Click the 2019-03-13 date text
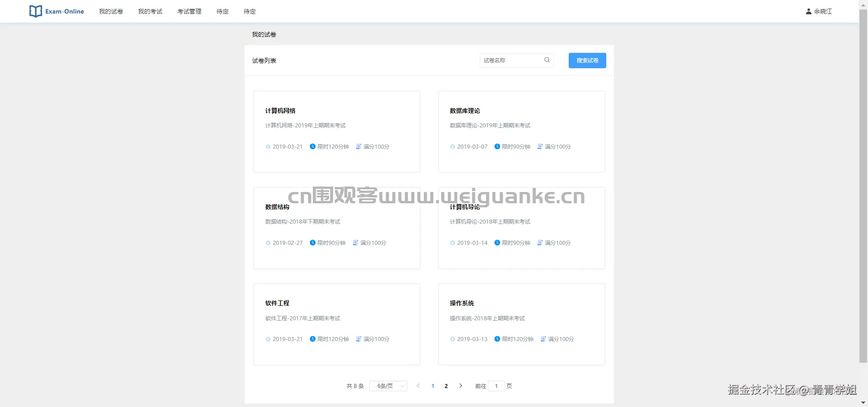 point(472,339)
